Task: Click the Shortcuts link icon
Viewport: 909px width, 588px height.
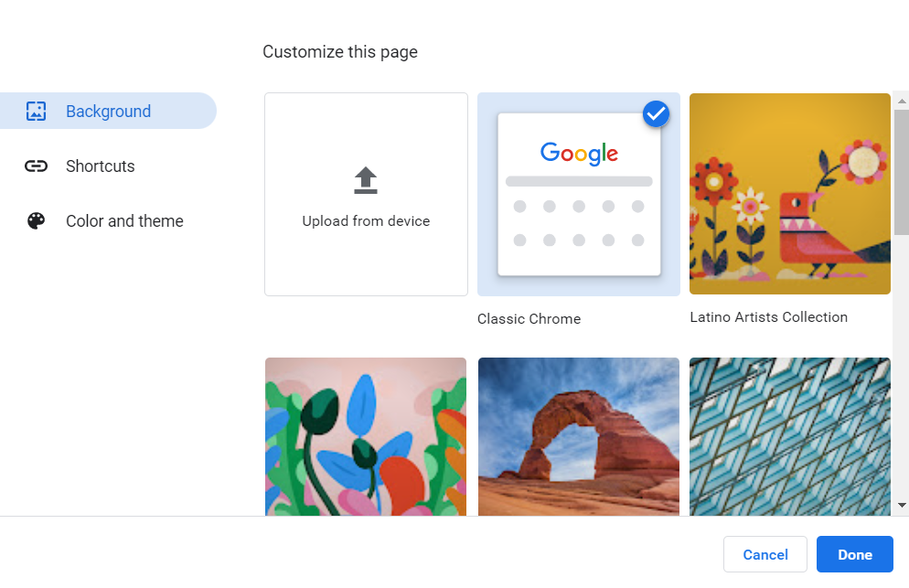Action: 36,166
